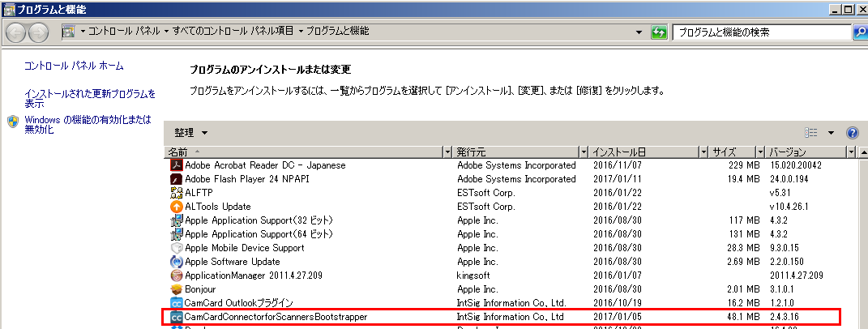Image resolution: width=868 pixels, height=329 pixels.
Task: Click the Adobe Acrobat Reader DC icon
Action: point(176,165)
